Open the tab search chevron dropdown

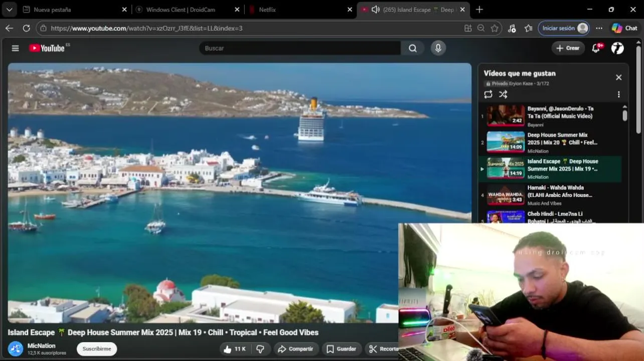pos(9,10)
